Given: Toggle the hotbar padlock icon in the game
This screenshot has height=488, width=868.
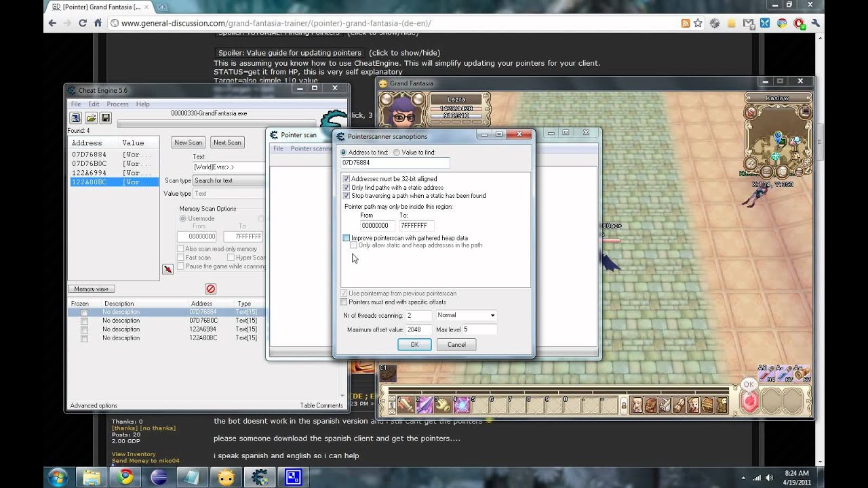Looking at the screenshot, I should [x=624, y=406].
